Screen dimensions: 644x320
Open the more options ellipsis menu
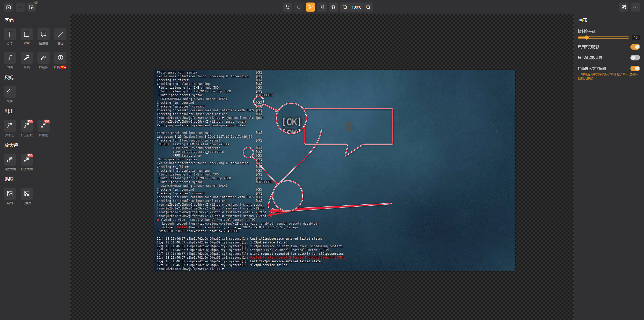(x=635, y=7)
